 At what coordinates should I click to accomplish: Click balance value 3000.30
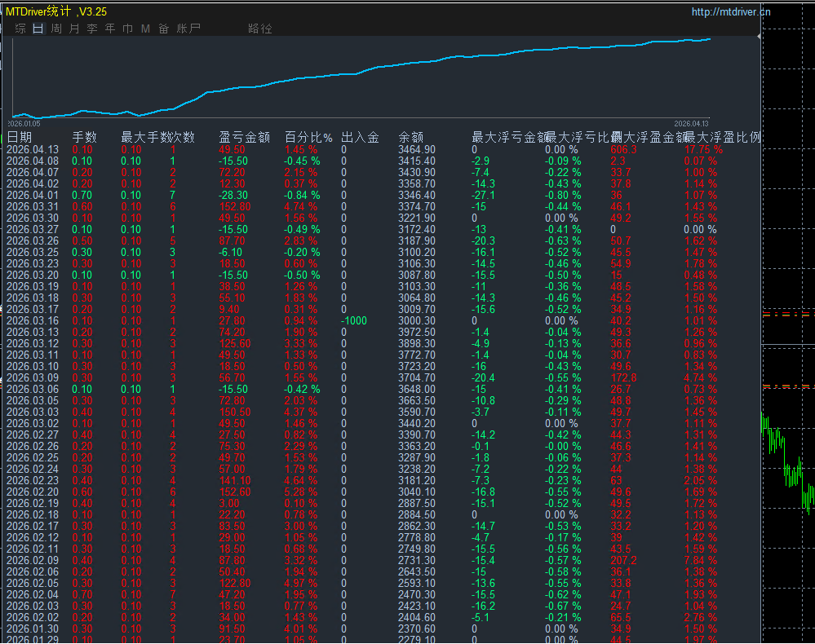[x=417, y=321]
